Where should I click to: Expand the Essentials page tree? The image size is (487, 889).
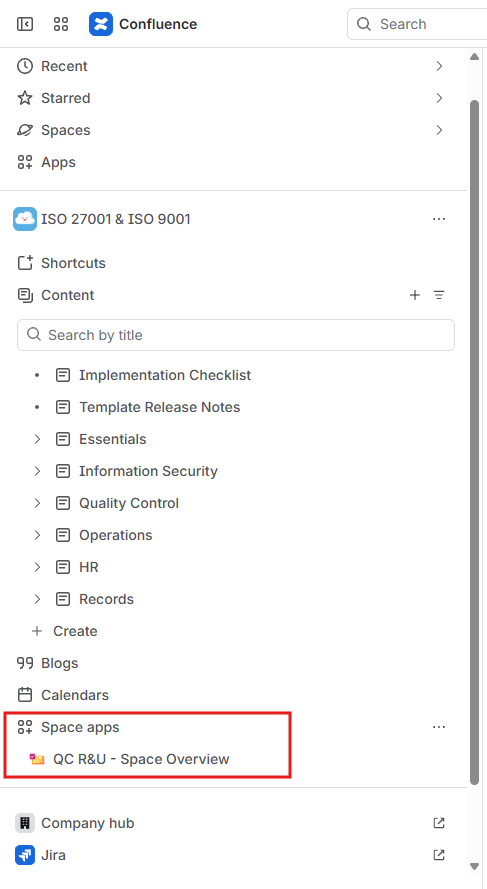pyautogui.click(x=37, y=439)
